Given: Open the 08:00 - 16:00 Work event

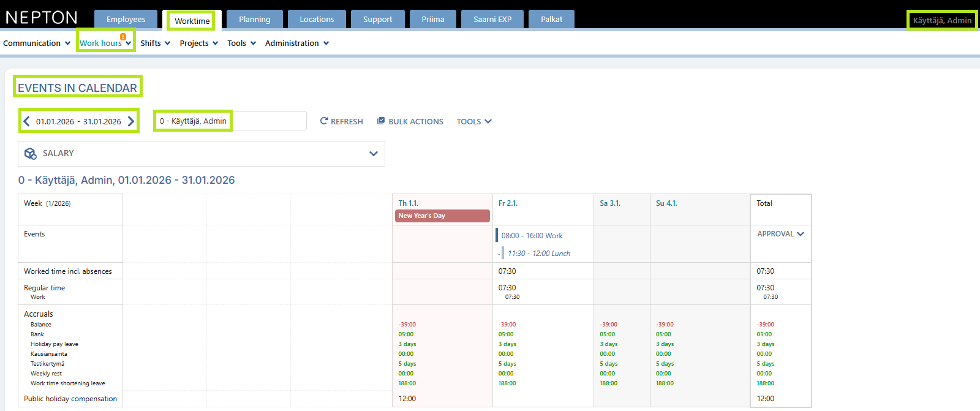Looking at the screenshot, I should (x=532, y=236).
